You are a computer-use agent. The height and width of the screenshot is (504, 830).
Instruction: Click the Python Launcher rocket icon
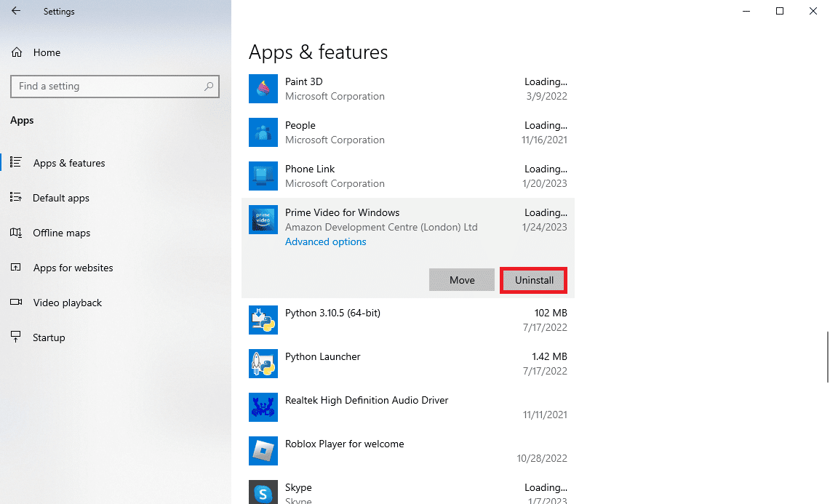click(263, 363)
